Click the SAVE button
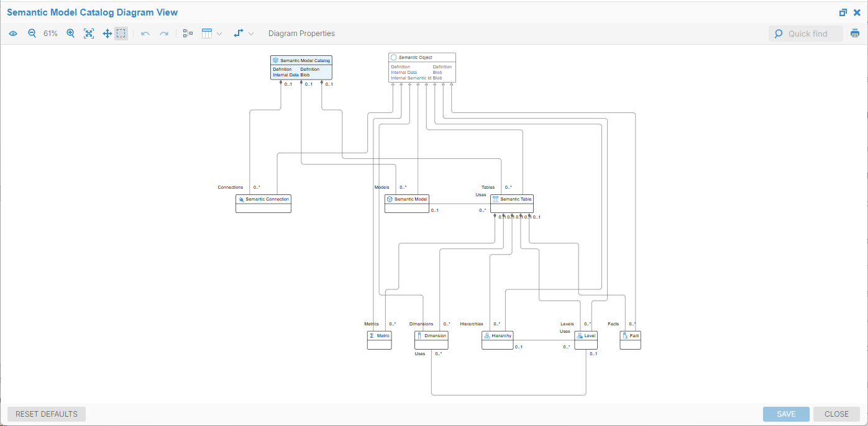868x426 pixels. coord(786,414)
